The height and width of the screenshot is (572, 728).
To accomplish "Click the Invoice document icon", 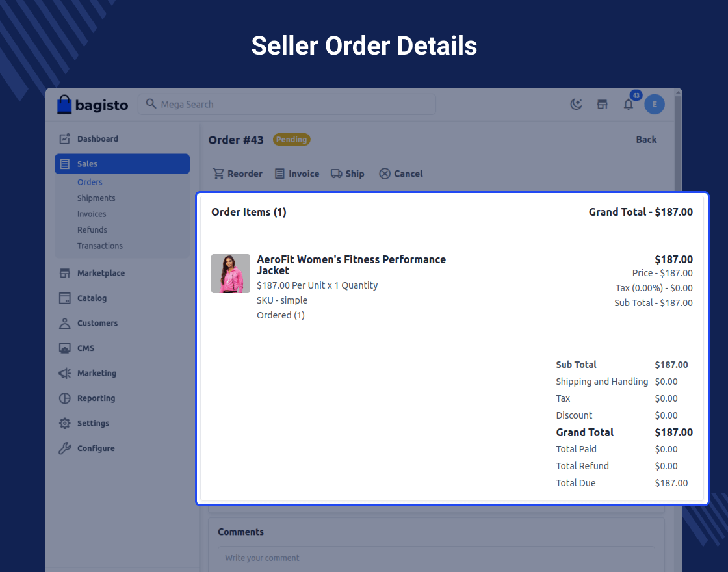I will [279, 174].
